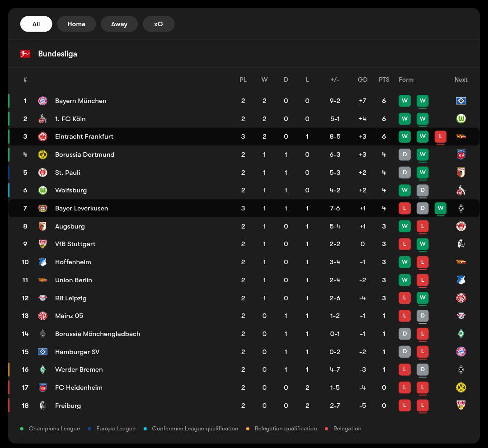Click the Borussia Dortmund team logo
This screenshot has width=488, height=448.
[x=42, y=154]
